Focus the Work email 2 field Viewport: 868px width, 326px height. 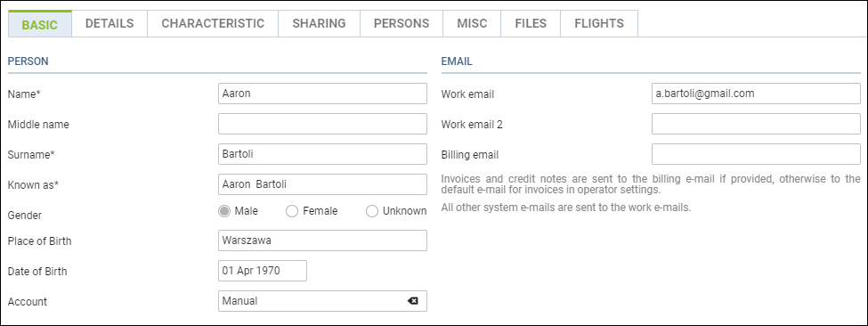756,124
